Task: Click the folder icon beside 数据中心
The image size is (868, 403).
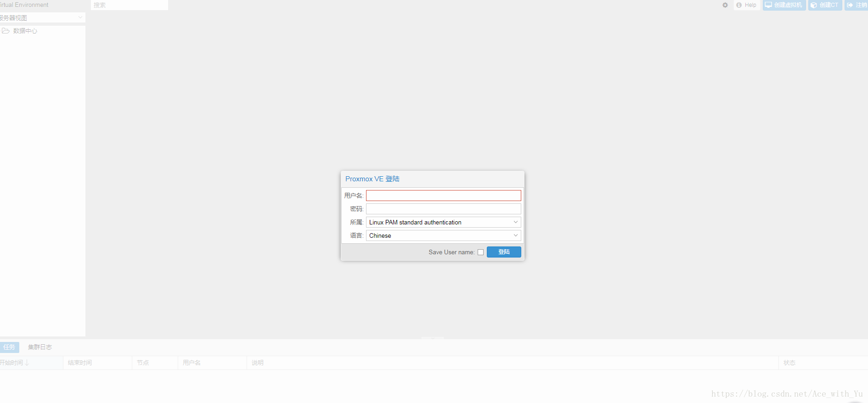Action: 6,31
